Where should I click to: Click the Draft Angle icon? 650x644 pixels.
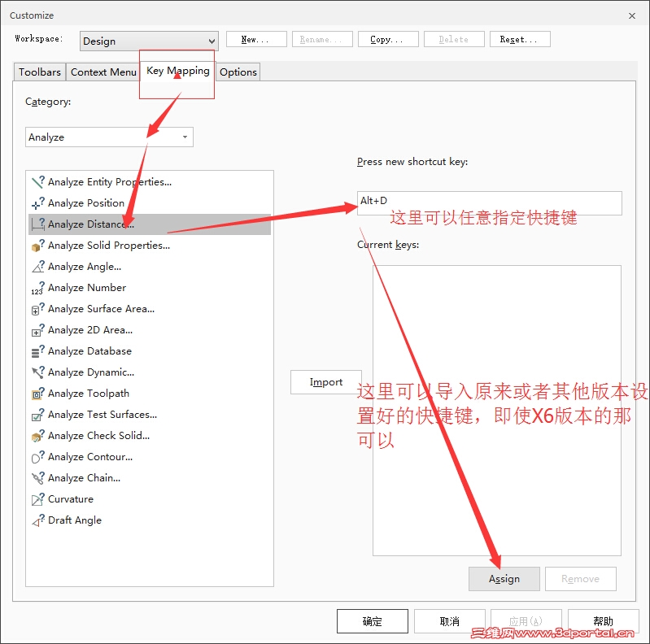tap(38, 520)
